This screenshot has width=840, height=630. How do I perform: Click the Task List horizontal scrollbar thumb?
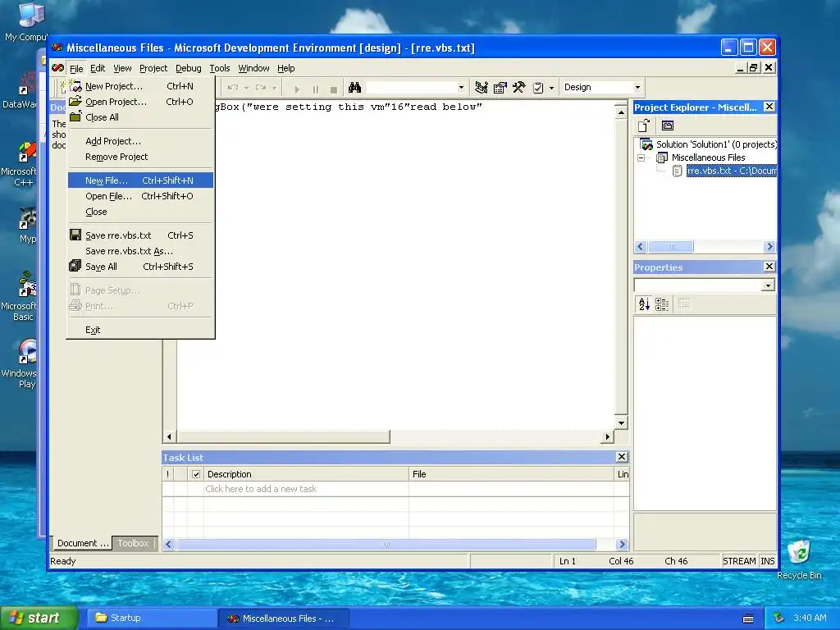(386, 545)
